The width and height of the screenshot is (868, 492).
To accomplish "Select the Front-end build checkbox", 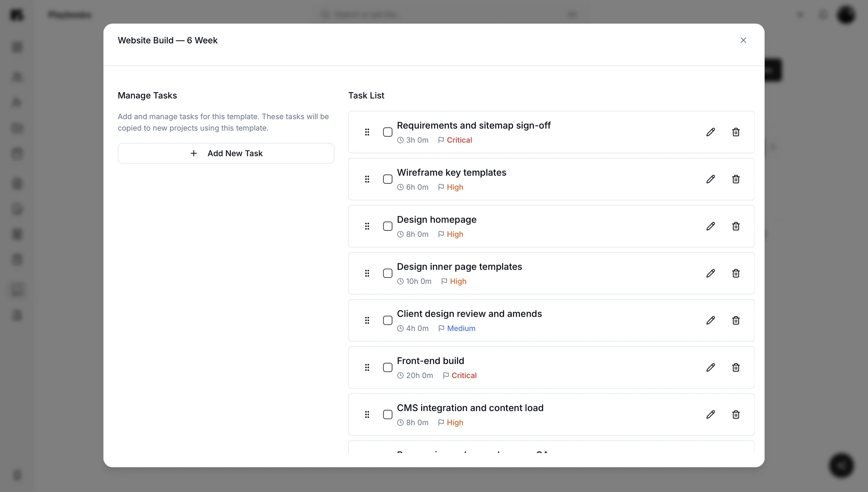I will tap(388, 367).
